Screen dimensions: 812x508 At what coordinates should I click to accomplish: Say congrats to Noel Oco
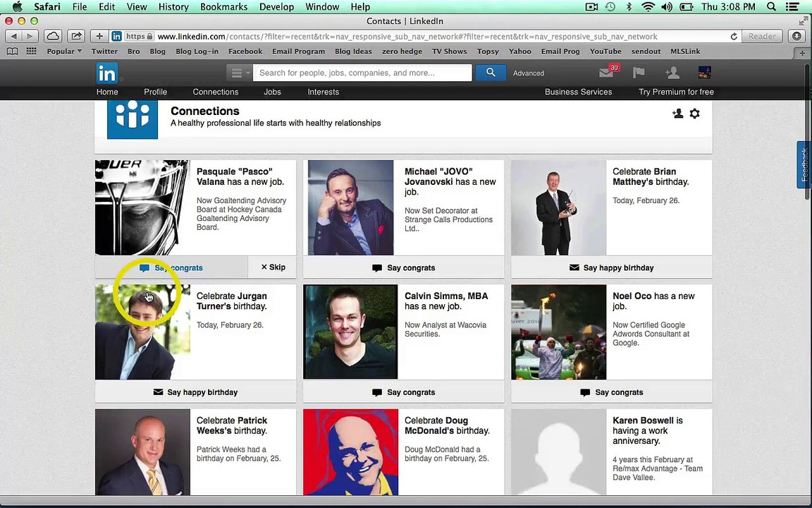[x=612, y=392]
